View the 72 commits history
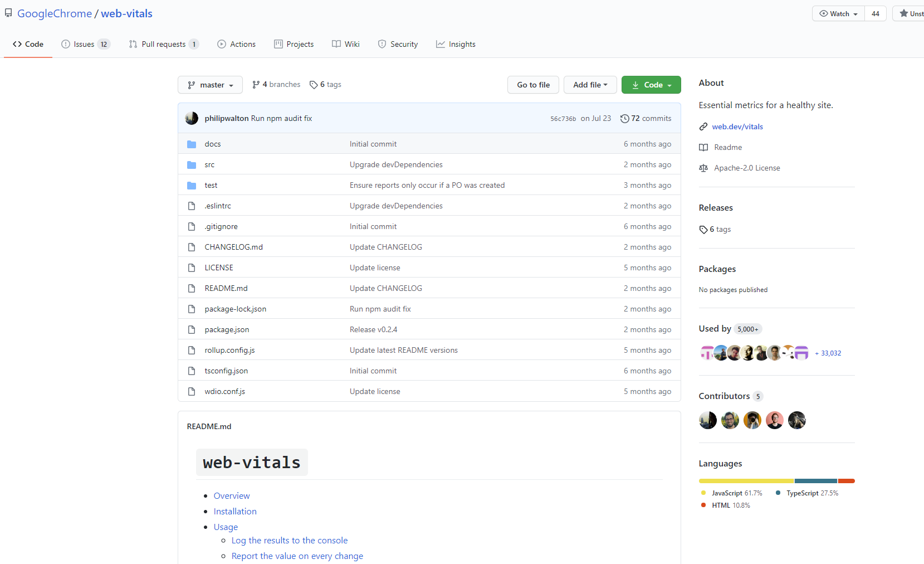Image resolution: width=924 pixels, height=564 pixels. [x=646, y=118]
